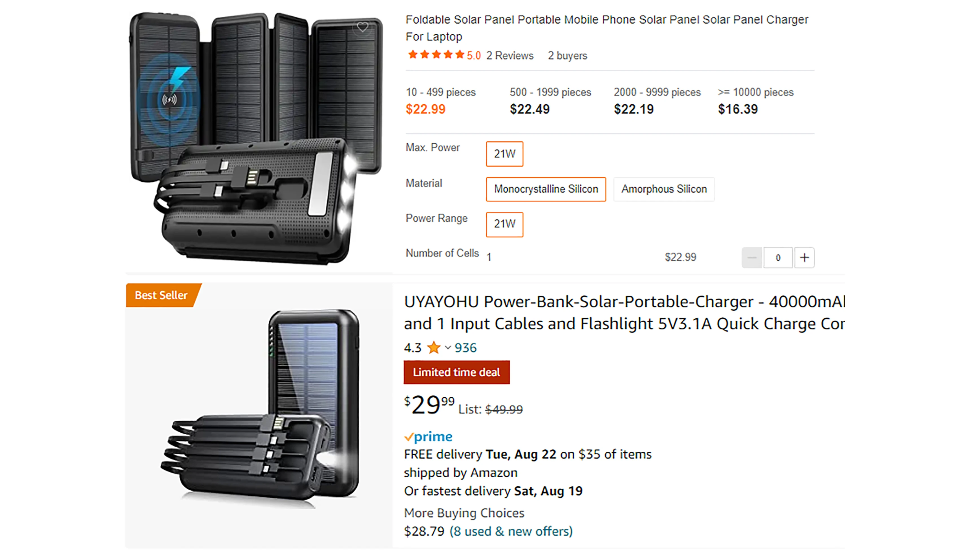
Task: Click the Limited time deal badge
Action: click(456, 372)
